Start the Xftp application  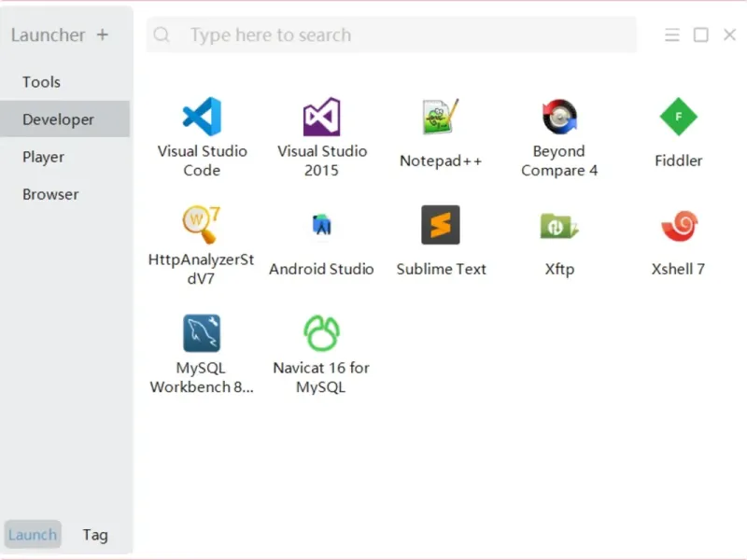tap(559, 226)
